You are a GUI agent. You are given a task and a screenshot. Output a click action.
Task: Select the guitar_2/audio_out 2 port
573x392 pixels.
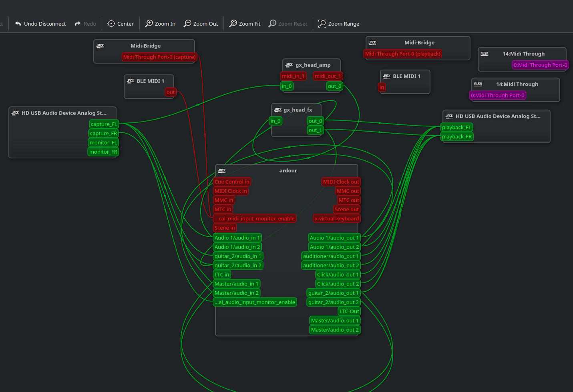(334, 302)
